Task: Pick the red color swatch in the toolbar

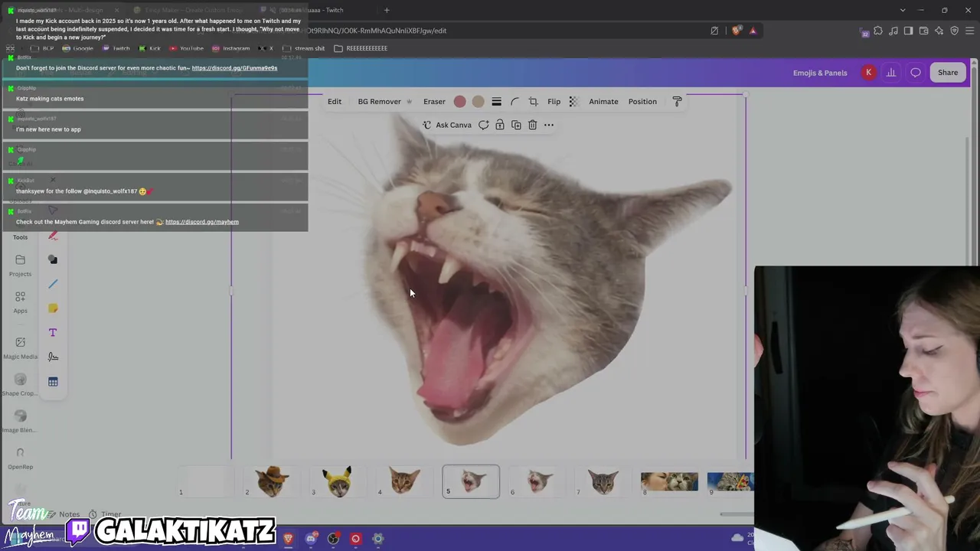Action: (459, 102)
